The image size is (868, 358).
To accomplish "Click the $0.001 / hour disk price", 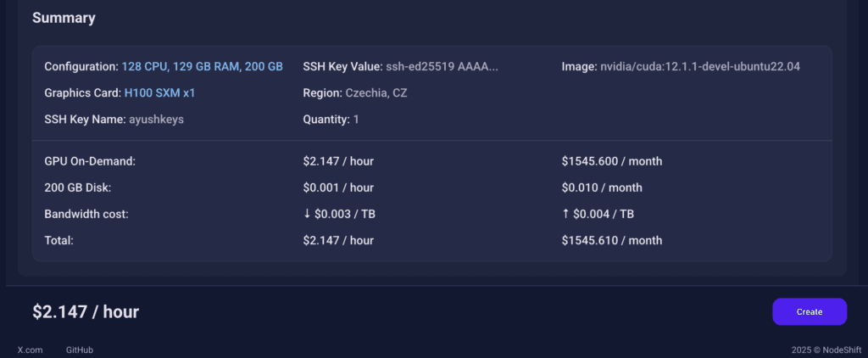I will [338, 187].
